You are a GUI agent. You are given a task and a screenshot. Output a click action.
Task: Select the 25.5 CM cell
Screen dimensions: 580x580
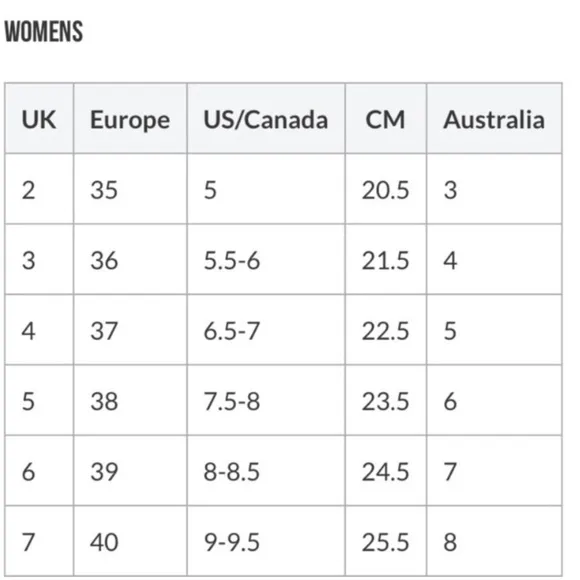385,541
